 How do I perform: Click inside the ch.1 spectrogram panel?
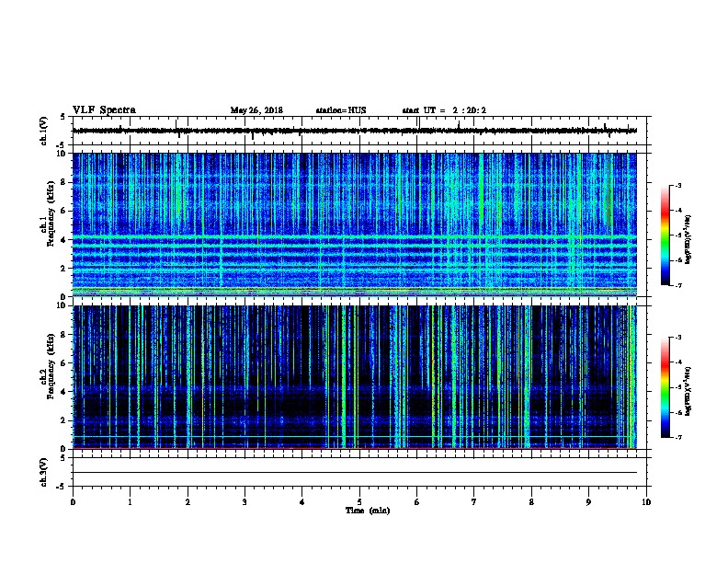[x=355, y=224]
